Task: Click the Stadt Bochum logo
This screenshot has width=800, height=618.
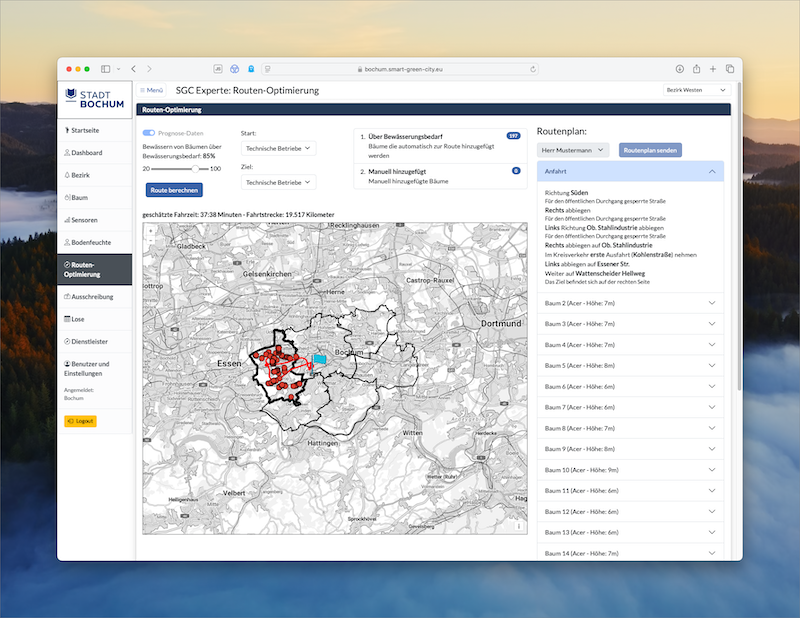Action: pos(94,97)
